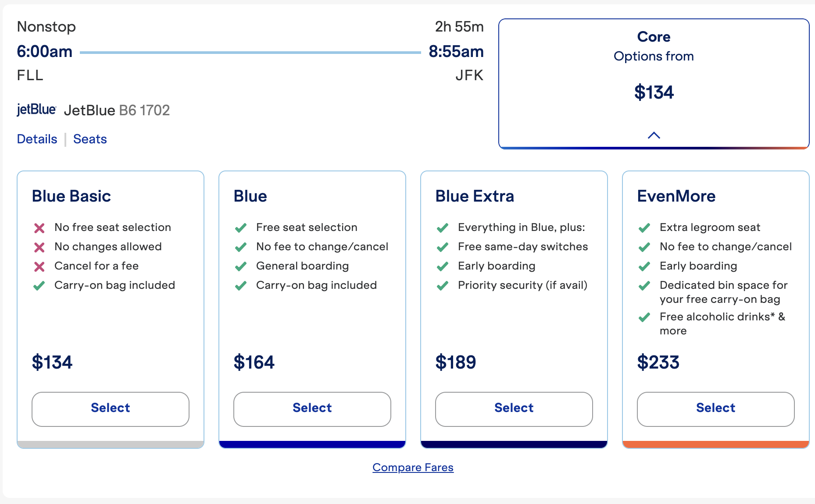Select the Blue Basic fare

110,408
